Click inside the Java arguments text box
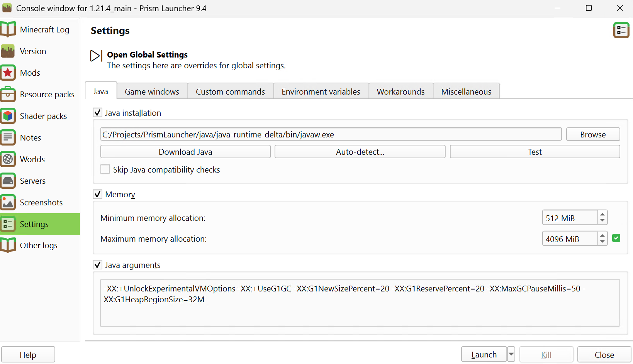Viewport: 633px width, 364px height. [360, 303]
